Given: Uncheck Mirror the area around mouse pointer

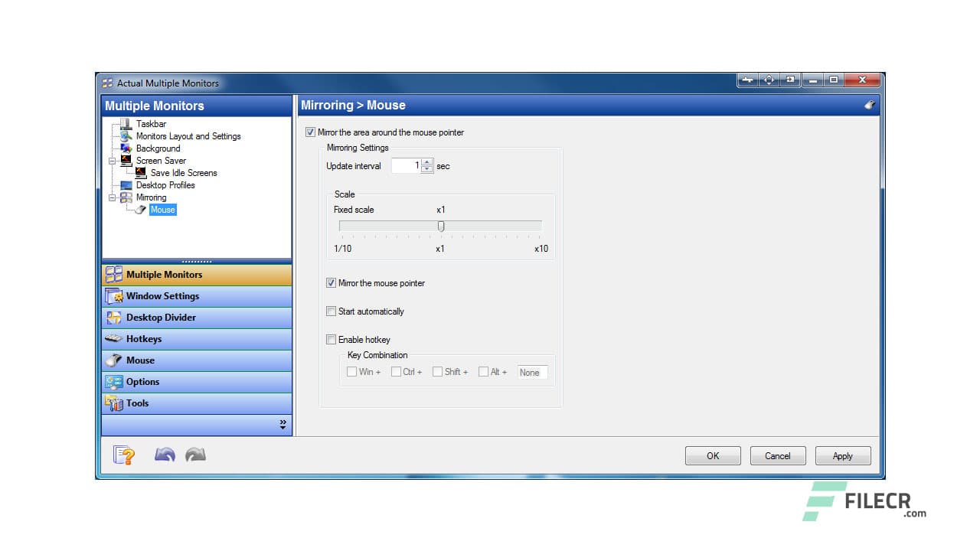Looking at the screenshot, I should pos(310,132).
